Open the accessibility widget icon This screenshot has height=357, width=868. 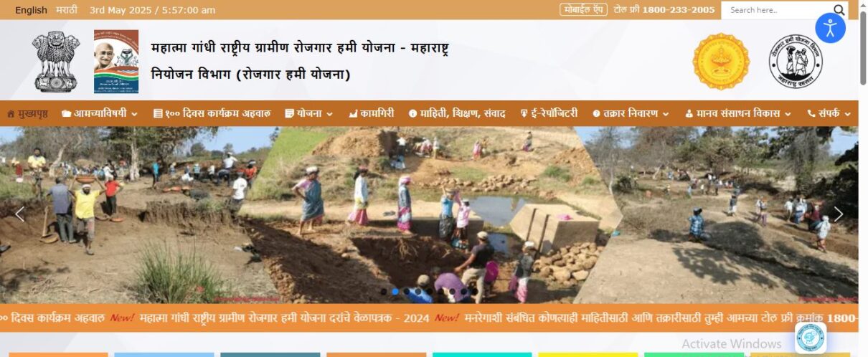[x=831, y=28]
